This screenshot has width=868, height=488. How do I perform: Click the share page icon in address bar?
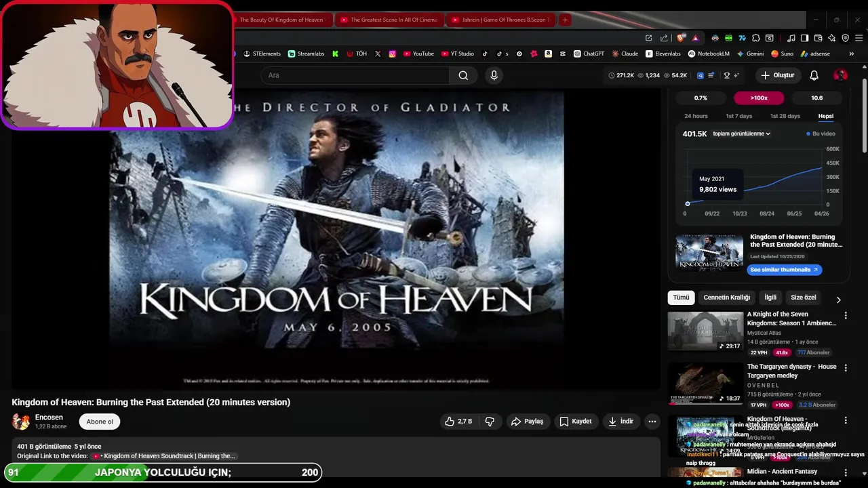[x=663, y=38]
